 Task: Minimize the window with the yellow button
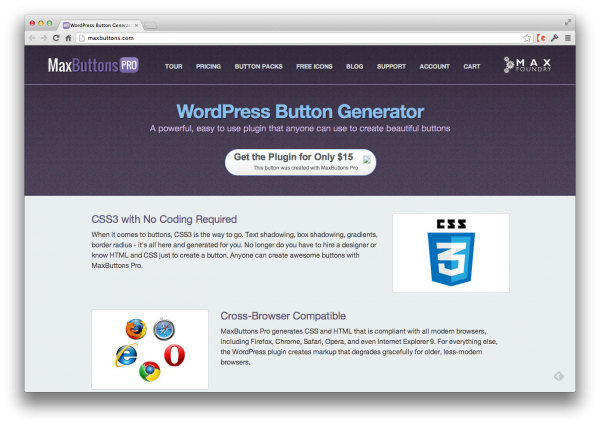click(41, 23)
